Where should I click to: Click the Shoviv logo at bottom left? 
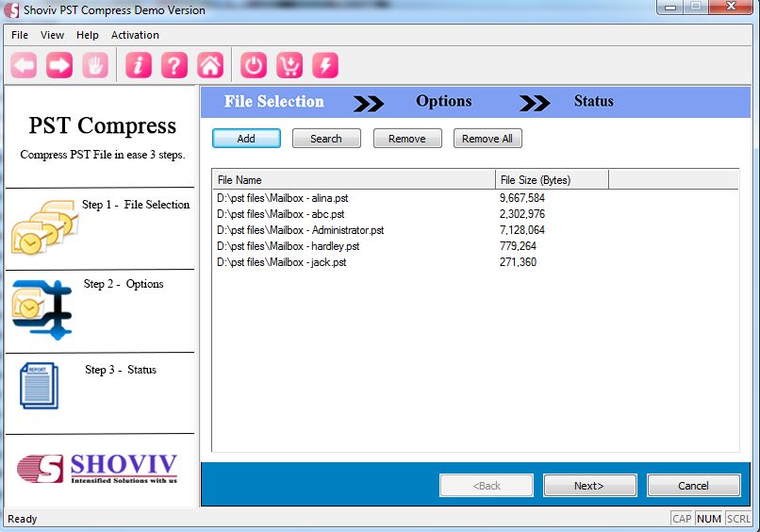tap(97, 469)
